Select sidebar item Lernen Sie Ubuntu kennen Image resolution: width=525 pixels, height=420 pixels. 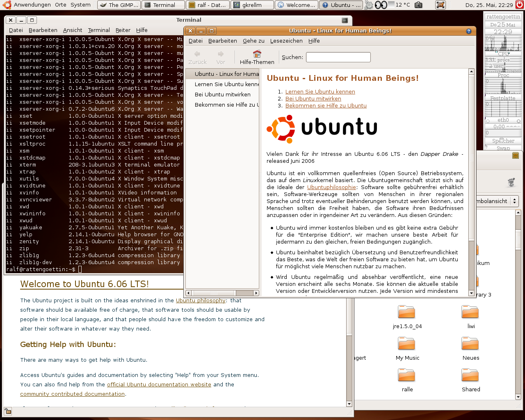(223, 84)
